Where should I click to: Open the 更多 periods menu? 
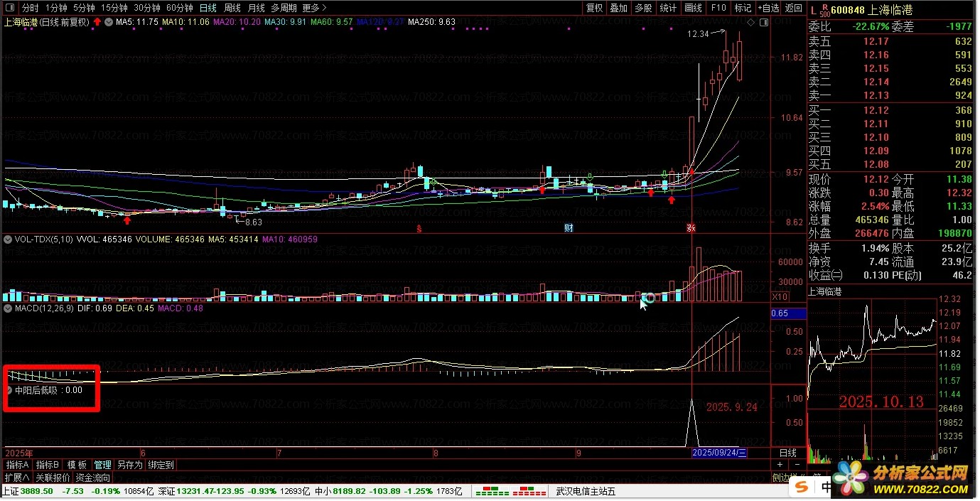[314, 8]
